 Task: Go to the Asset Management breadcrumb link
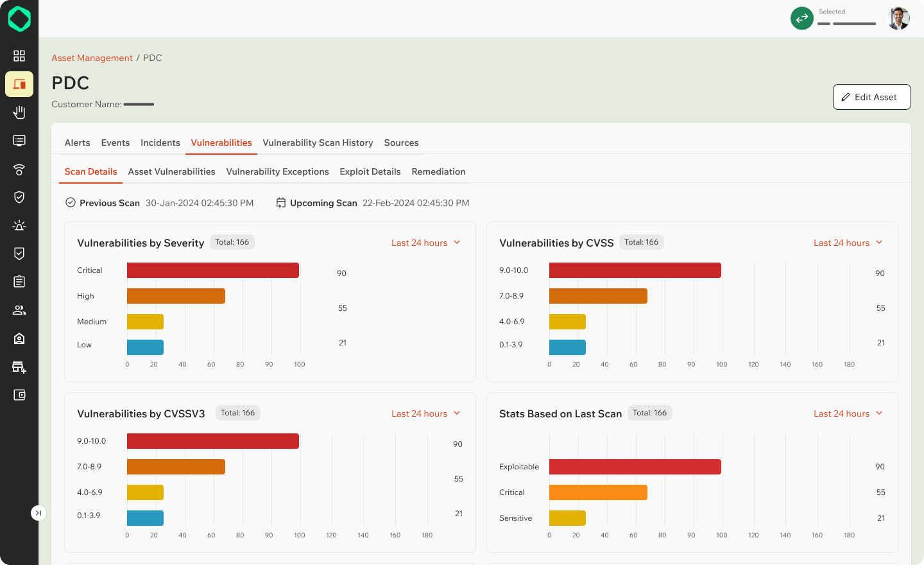(x=92, y=58)
